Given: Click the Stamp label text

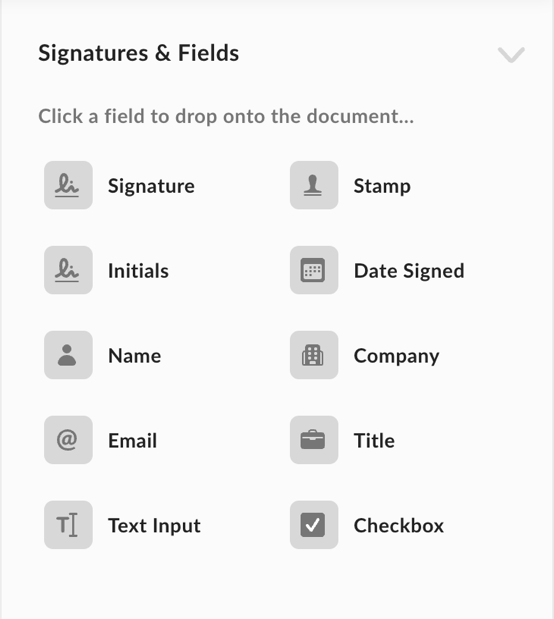Looking at the screenshot, I should 382,186.
